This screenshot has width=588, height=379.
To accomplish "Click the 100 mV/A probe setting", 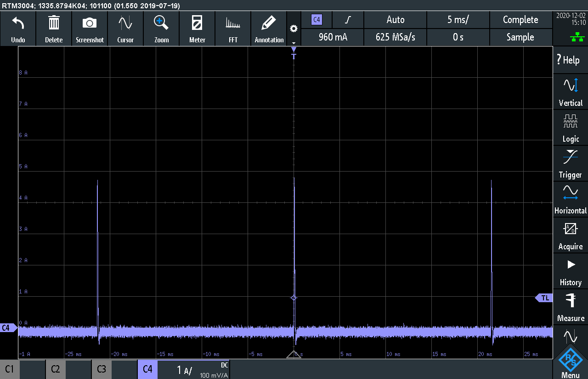I will pos(214,375).
